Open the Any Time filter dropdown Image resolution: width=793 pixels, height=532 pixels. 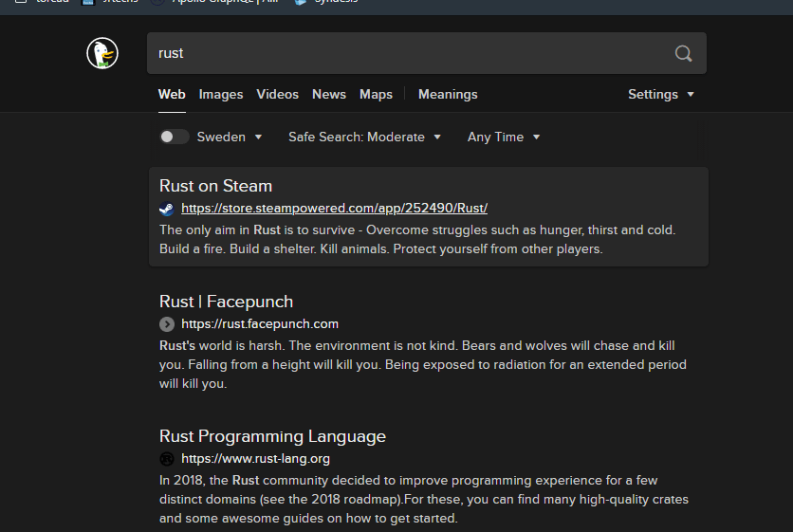point(504,138)
